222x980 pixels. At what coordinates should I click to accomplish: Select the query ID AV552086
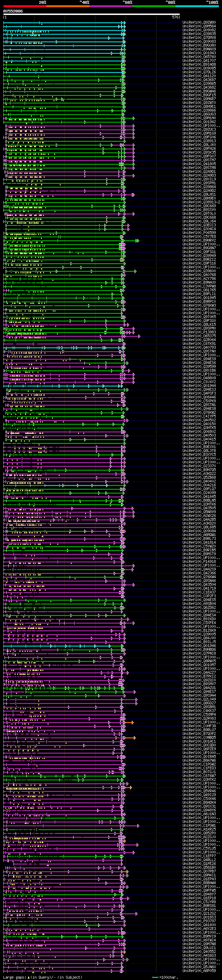pyautogui.click(x=13, y=11)
